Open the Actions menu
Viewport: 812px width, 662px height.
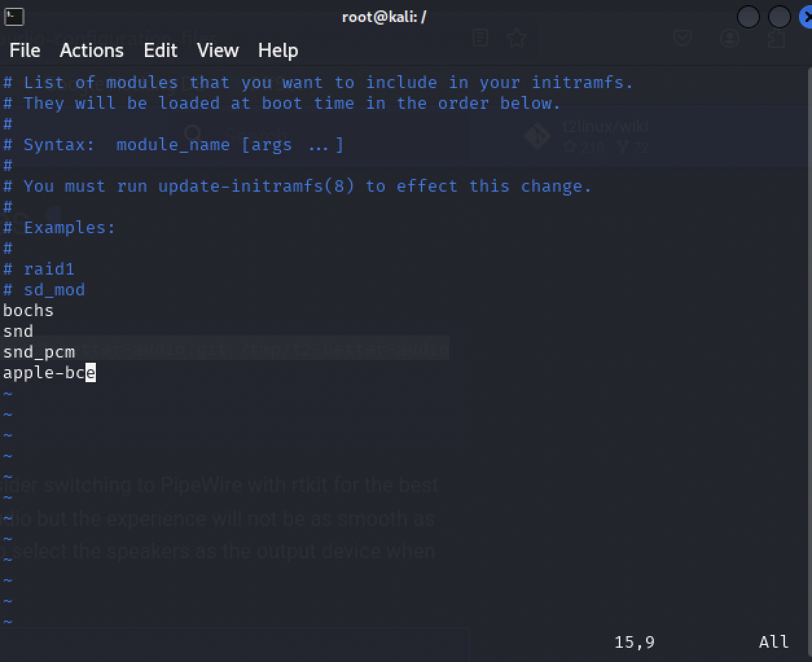tap(91, 51)
